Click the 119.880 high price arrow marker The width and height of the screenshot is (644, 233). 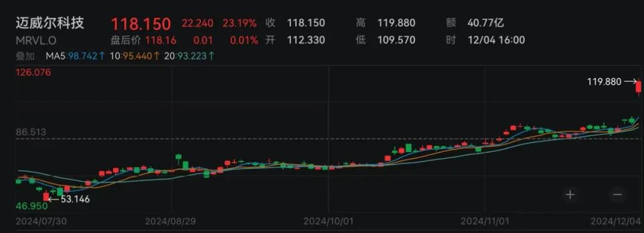pos(612,82)
